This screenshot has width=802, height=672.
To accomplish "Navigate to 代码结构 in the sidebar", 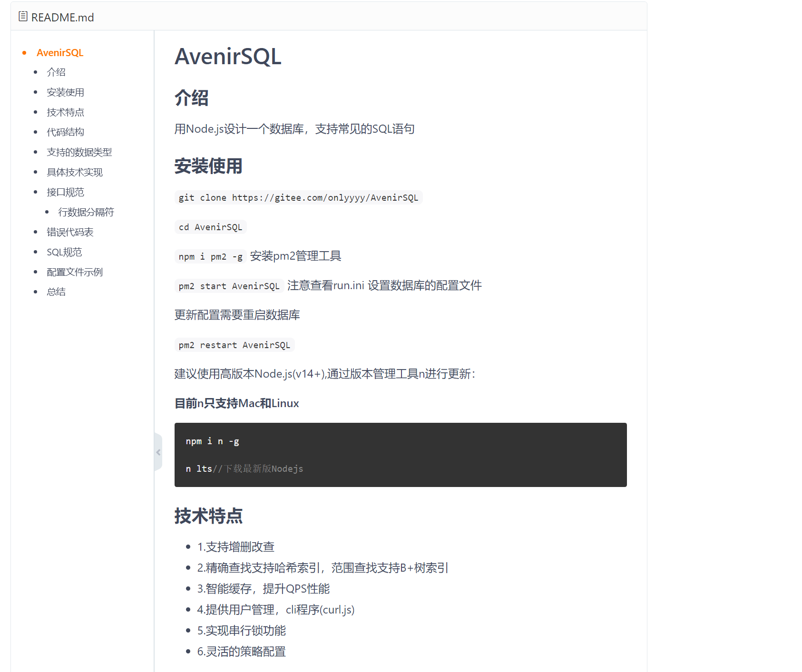I will [65, 132].
